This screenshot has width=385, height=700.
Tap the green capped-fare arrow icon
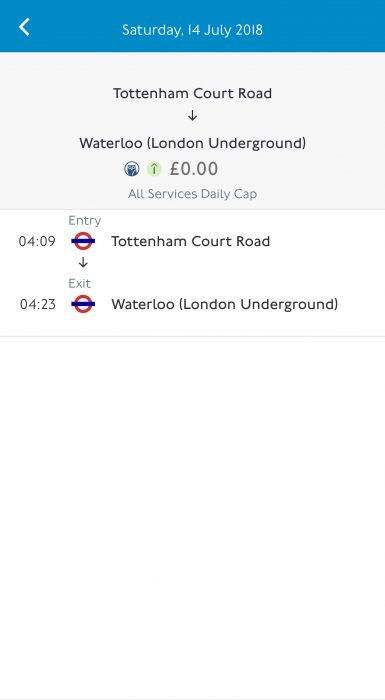coord(154,169)
